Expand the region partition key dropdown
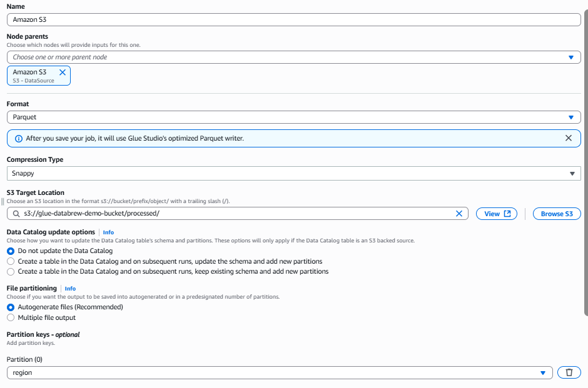This screenshot has width=588, height=388. [x=279, y=372]
